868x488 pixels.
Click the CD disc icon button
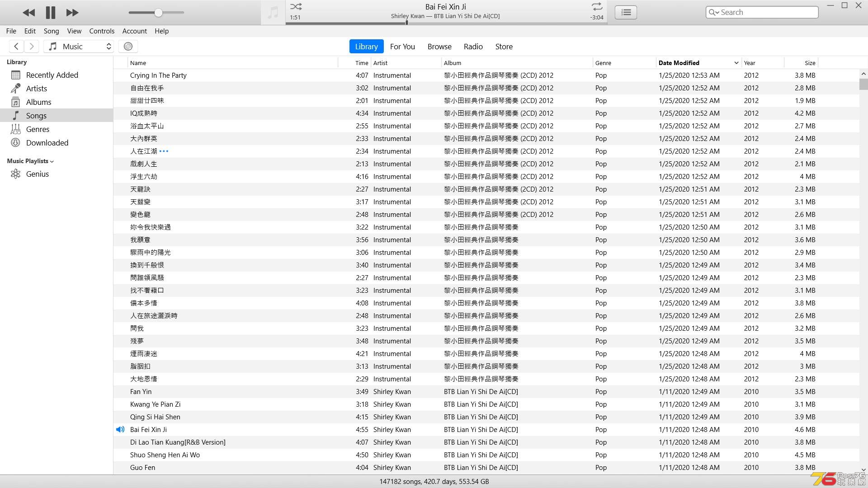(x=128, y=46)
